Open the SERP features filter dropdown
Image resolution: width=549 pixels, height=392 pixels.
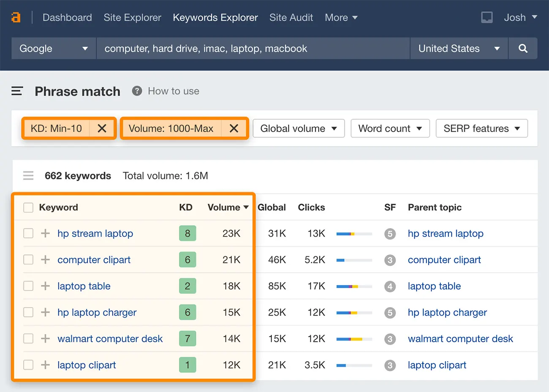pos(481,128)
